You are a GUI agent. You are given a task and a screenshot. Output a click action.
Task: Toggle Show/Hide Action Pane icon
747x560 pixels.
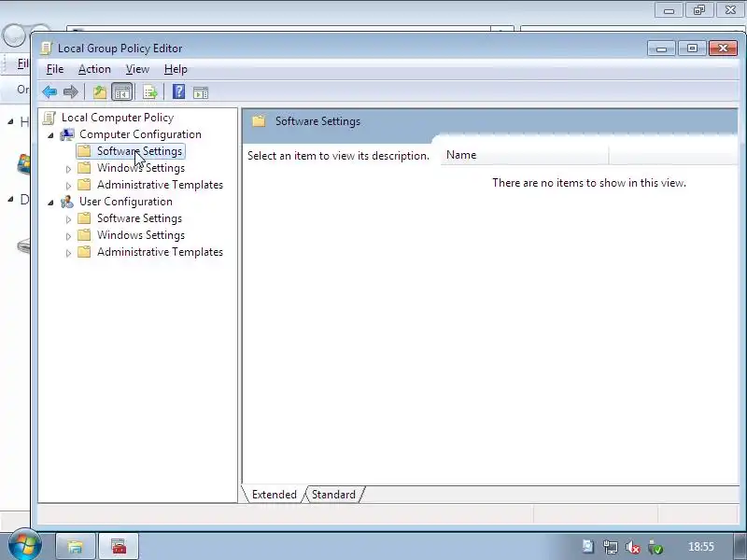tap(201, 92)
